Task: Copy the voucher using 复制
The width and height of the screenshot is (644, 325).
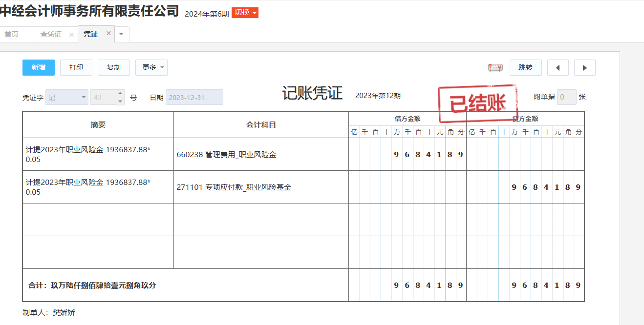Action: [113, 68]
